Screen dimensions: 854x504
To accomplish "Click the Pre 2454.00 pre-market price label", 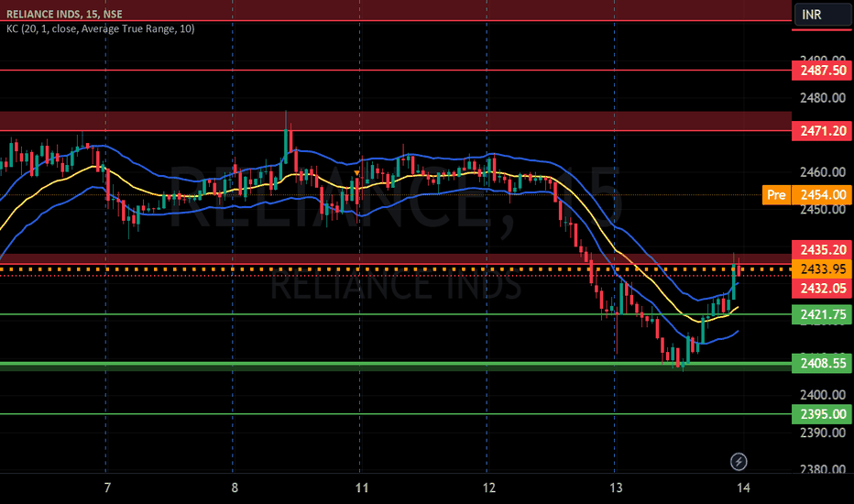I will [x=806, y=195].
